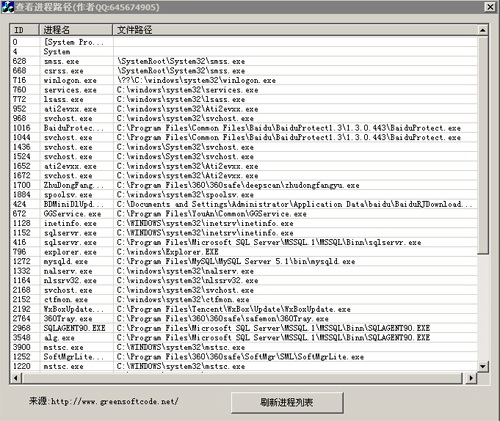Select process ID 1524 cell
The width and height of the screenshot is (500, 421).
click(22, 156)
